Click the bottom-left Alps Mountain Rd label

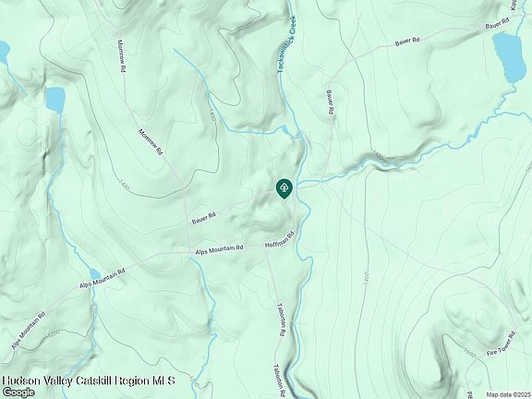click(x=28, y=330)
